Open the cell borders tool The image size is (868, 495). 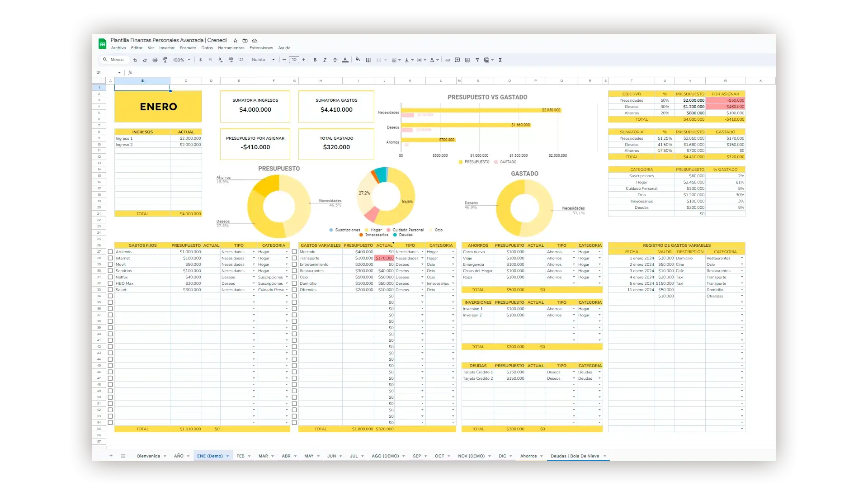click(x=368, y=60)
